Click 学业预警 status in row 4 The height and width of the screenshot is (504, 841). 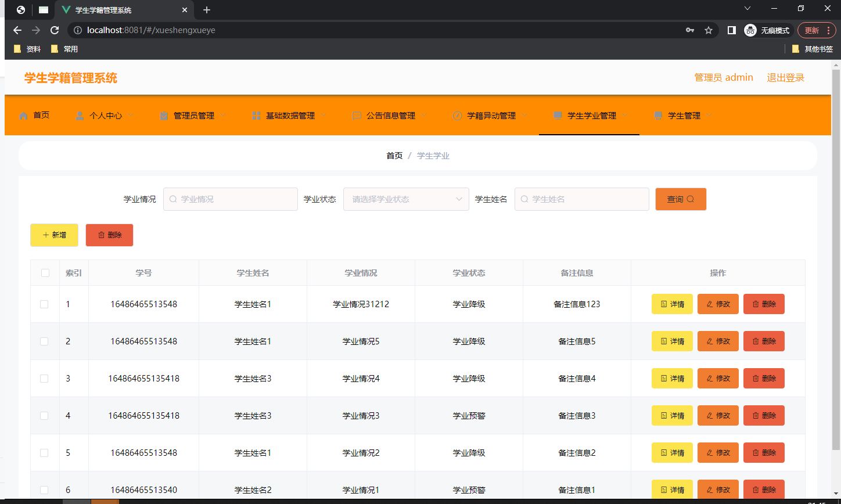pos(469,416)
